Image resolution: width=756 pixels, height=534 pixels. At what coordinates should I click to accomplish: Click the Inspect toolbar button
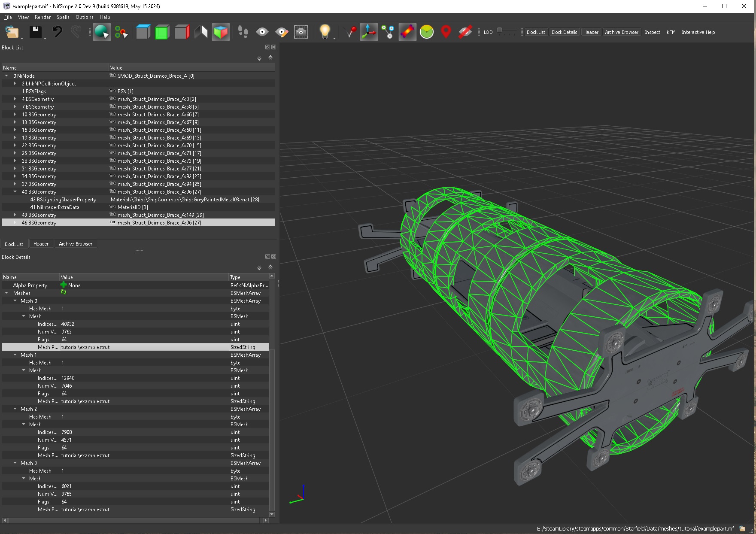[653, 32]
